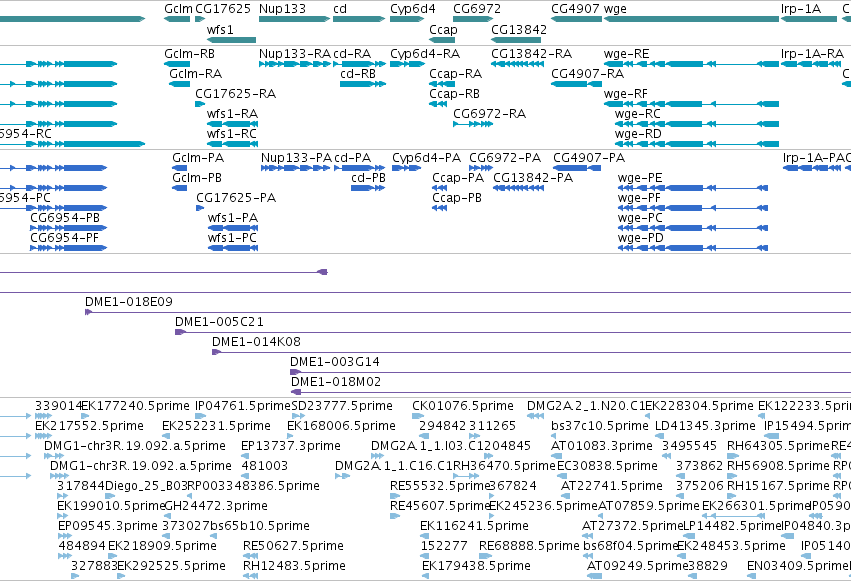The image size is (851, 581).
Task: Open the wfs1-RA transcript label
Action: (x=232, y=114)
